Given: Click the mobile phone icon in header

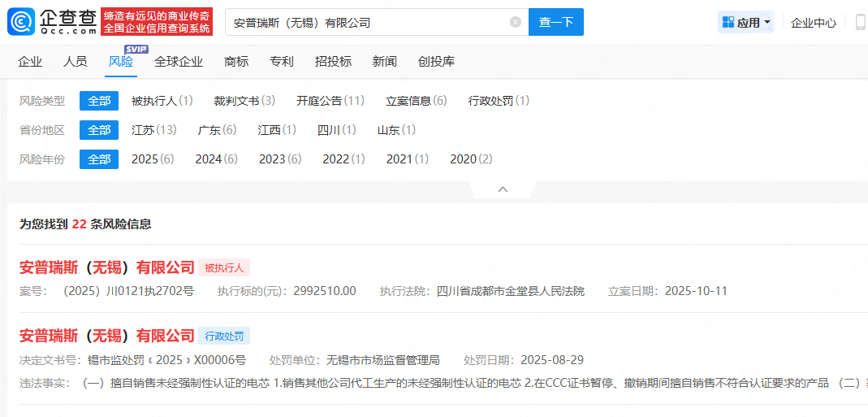Looking at the screenshot, I should tap(860, 22).
